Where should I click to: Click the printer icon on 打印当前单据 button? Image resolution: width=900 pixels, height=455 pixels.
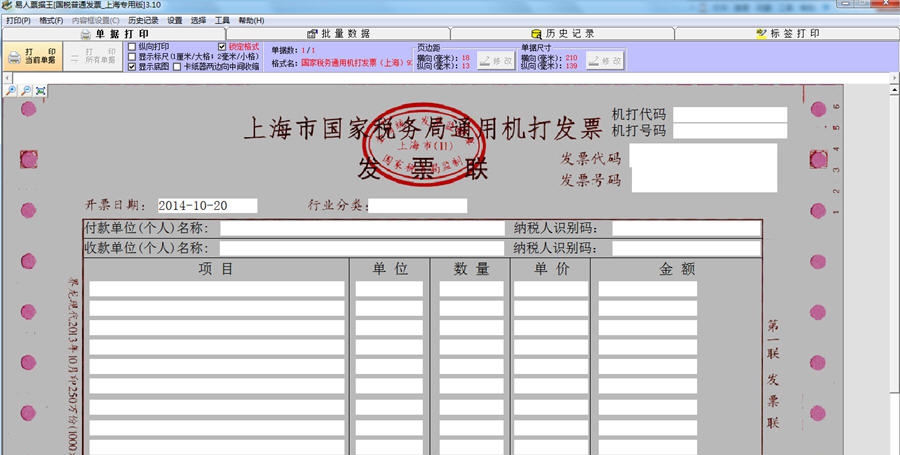pos(14,57)
